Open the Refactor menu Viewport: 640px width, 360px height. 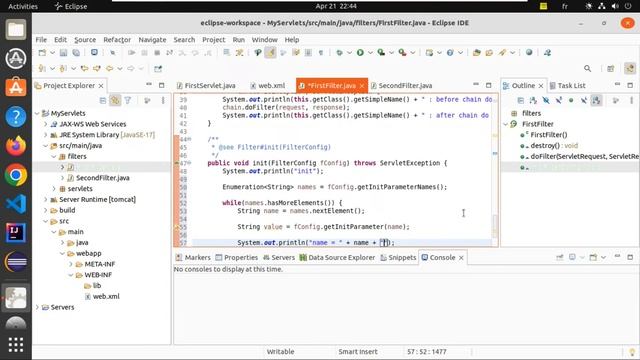[117, 40]
